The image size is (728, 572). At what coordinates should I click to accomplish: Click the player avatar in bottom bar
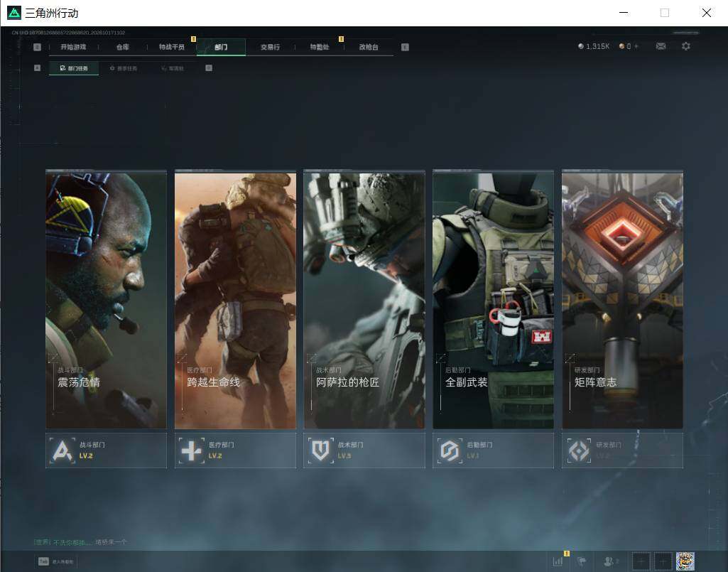tap(685, 561)
